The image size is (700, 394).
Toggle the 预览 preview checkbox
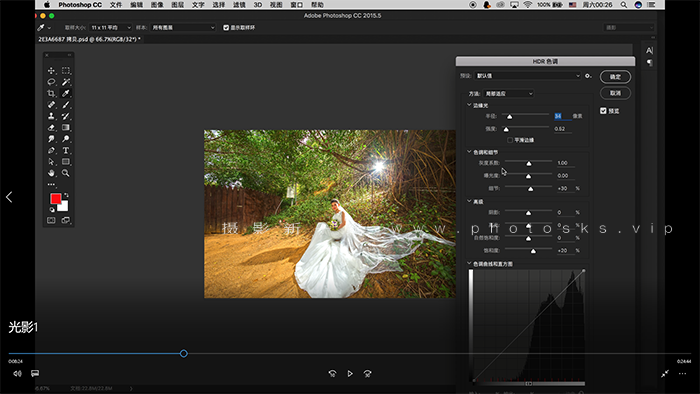603,111
